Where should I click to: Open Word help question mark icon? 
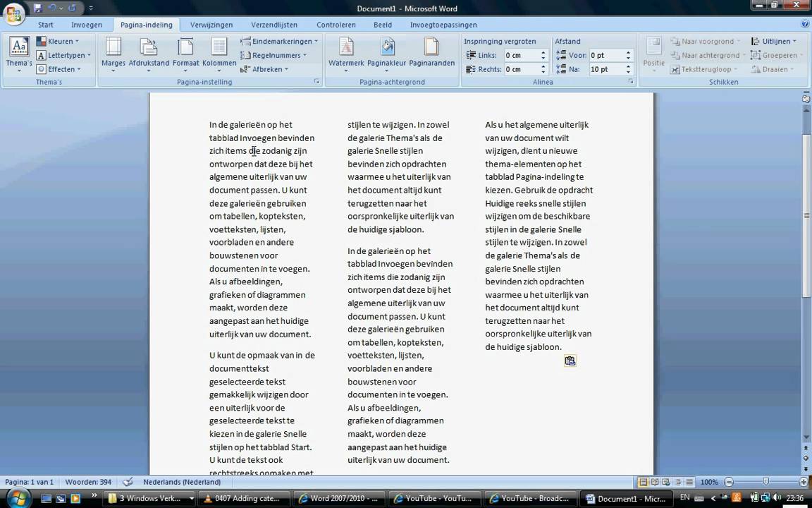[x=804, y=24]
